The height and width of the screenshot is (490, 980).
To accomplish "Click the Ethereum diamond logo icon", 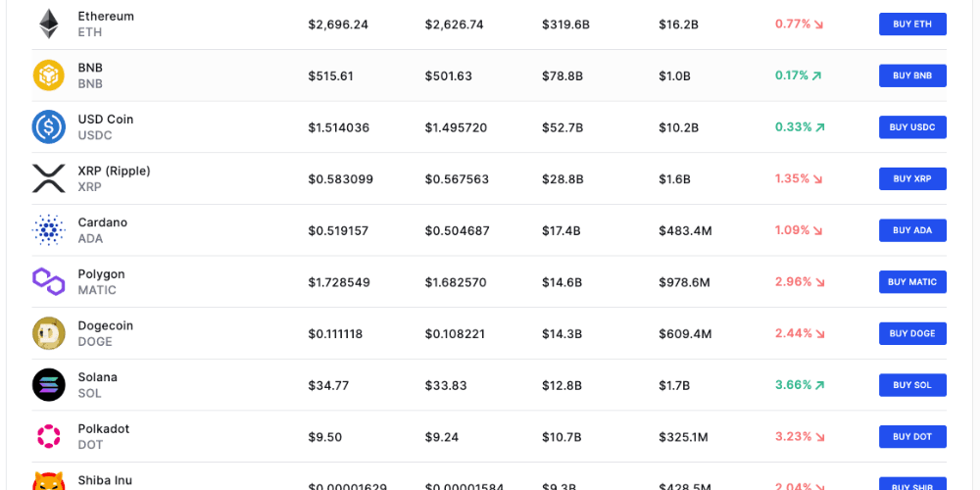I will (48, 24).
